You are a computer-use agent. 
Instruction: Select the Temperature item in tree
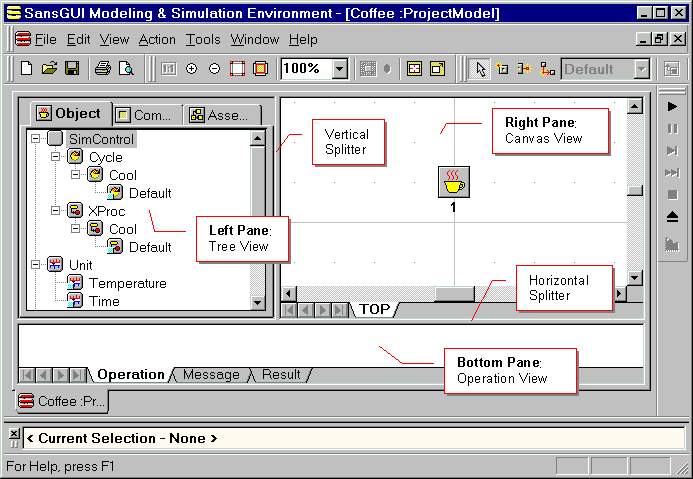click(x=127, y=283)
